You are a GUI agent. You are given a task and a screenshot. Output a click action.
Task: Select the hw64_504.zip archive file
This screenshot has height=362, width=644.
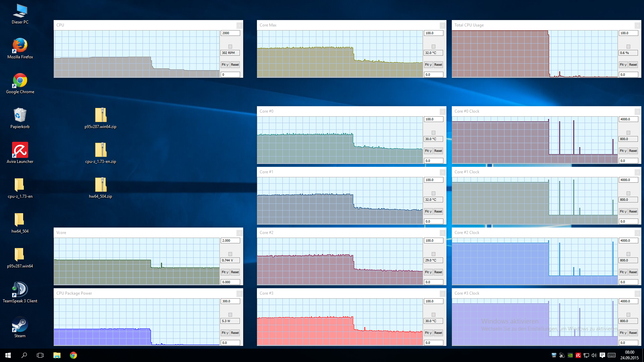pyautogui.click(x=101, y=185)
